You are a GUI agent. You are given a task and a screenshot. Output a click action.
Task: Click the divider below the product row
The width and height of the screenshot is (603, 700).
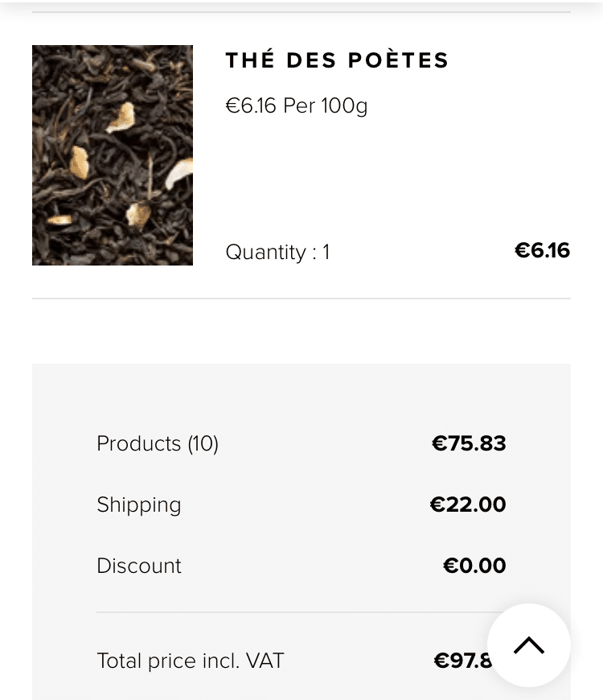pyautogui.click(x=301, y=299)
